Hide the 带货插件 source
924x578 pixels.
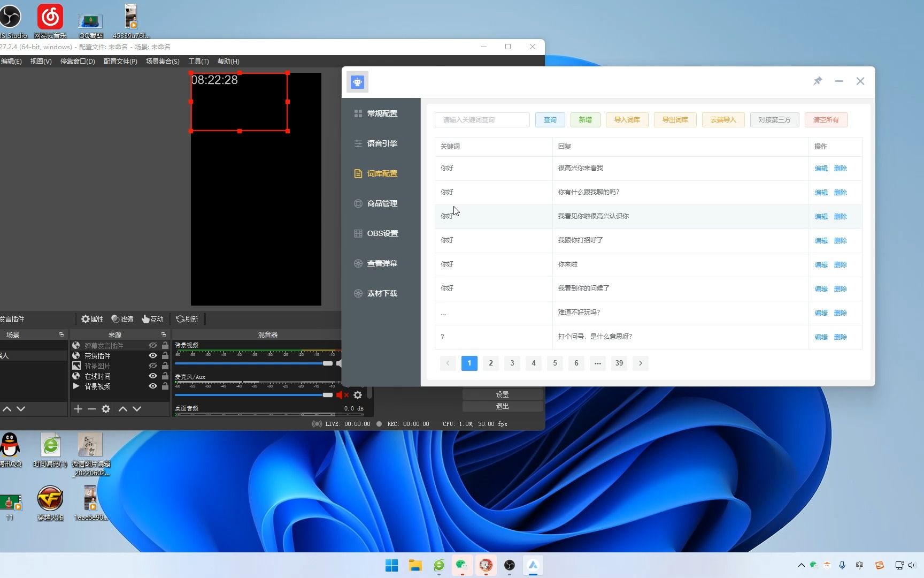pyautogui.click(x=152, y=356)
